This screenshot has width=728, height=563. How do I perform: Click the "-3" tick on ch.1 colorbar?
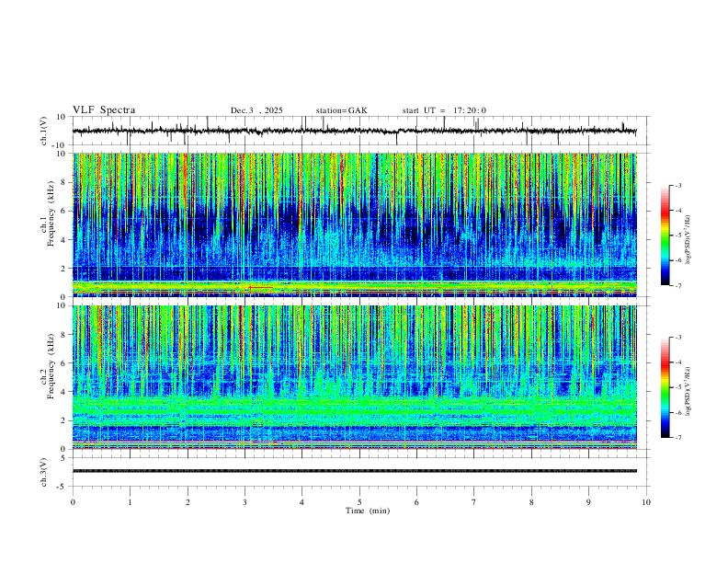click(677, 185)
